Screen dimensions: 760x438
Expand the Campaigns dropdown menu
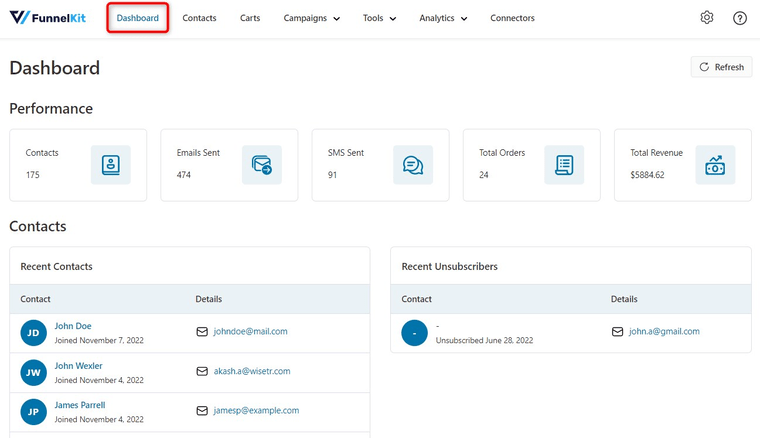click(312, 18)
